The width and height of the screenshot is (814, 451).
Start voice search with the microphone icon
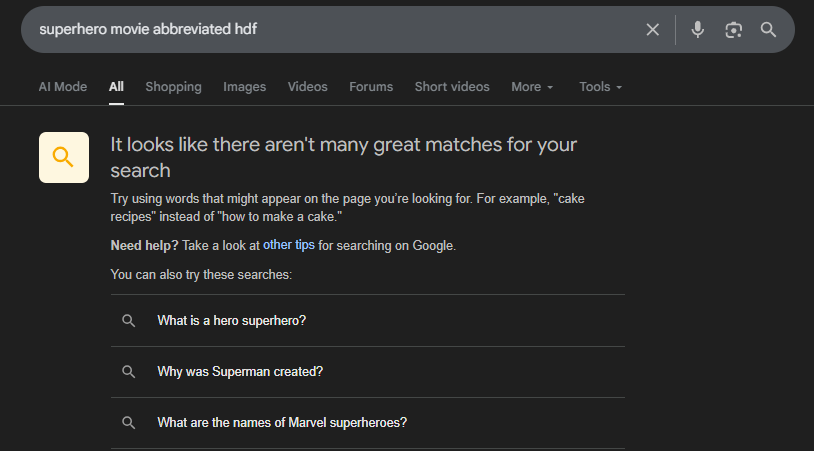(x=698, y=30)
